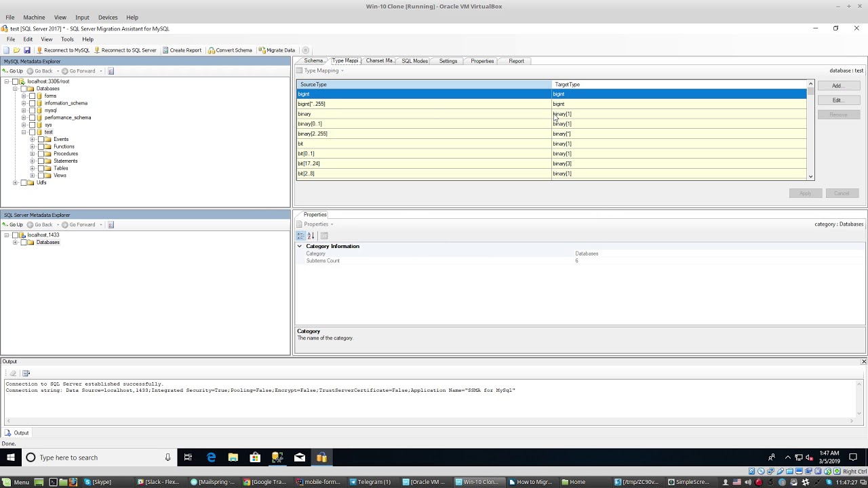
Task: Collapse the Category Information section
Action: click(300, 246)
